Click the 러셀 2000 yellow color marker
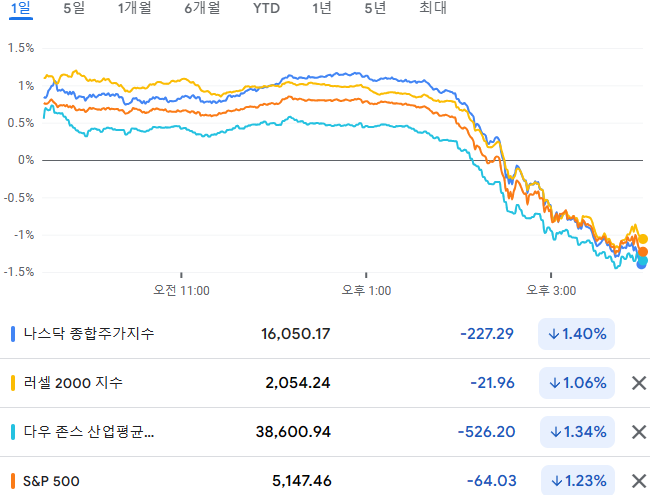Image resolution: width=650 pixels, height=495 pixels. click(13, 383)
